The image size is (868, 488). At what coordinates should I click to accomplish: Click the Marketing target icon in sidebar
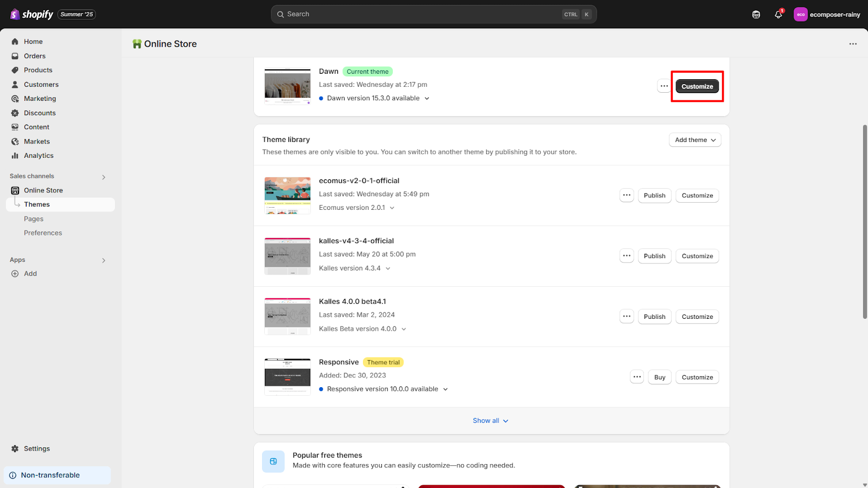[15, 99]
